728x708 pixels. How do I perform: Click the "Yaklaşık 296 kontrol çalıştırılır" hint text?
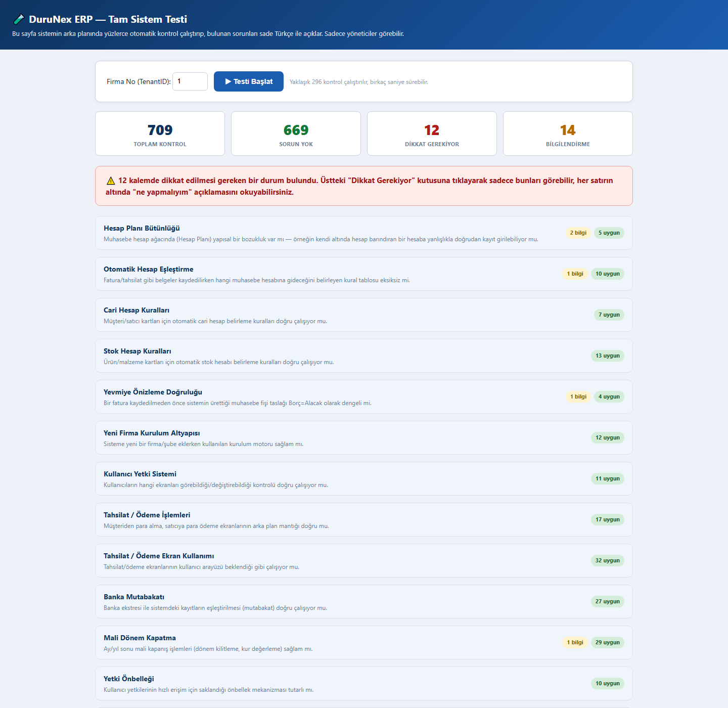coord(359,82)
